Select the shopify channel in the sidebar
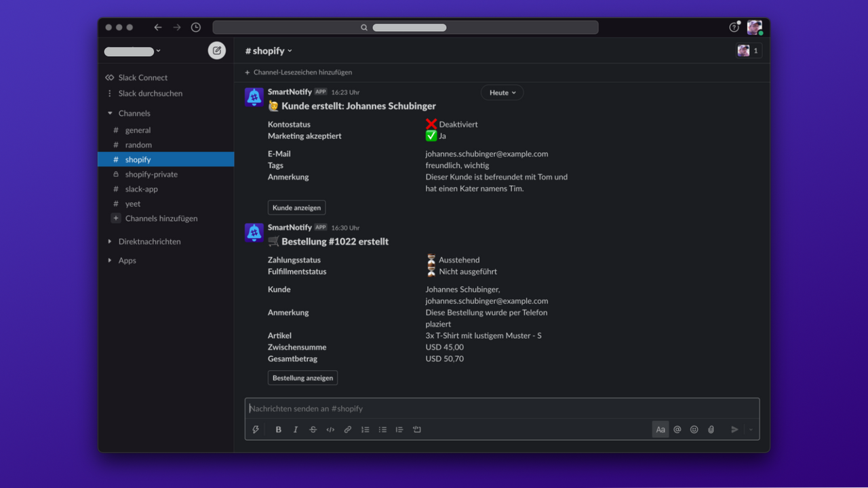Viewport: 868px width, 488px height. 166,159
